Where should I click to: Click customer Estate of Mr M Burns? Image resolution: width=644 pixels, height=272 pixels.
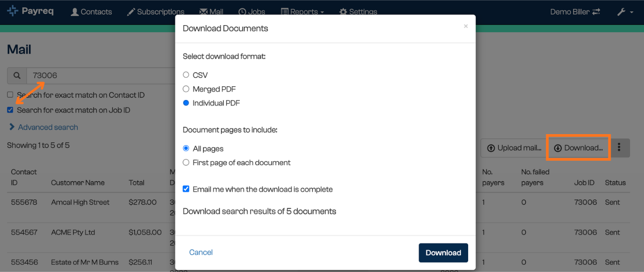click(x=85, y=262)
